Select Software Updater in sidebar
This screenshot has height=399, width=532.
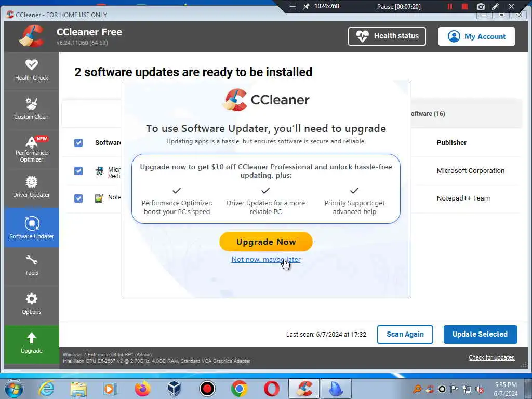tap(32, 228)
